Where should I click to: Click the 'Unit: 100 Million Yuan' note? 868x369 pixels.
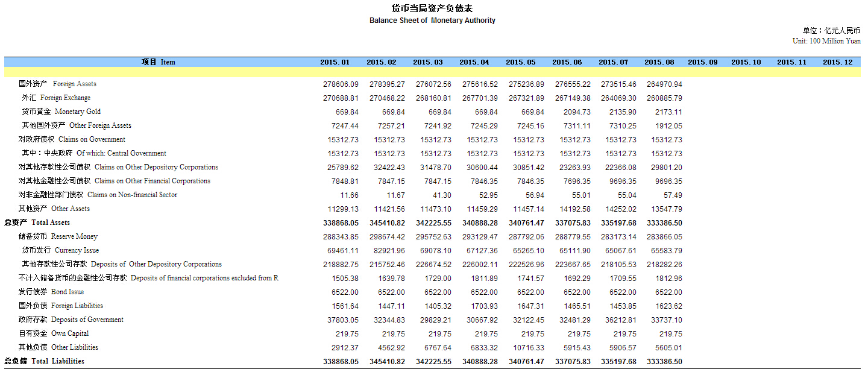(826, 41)
